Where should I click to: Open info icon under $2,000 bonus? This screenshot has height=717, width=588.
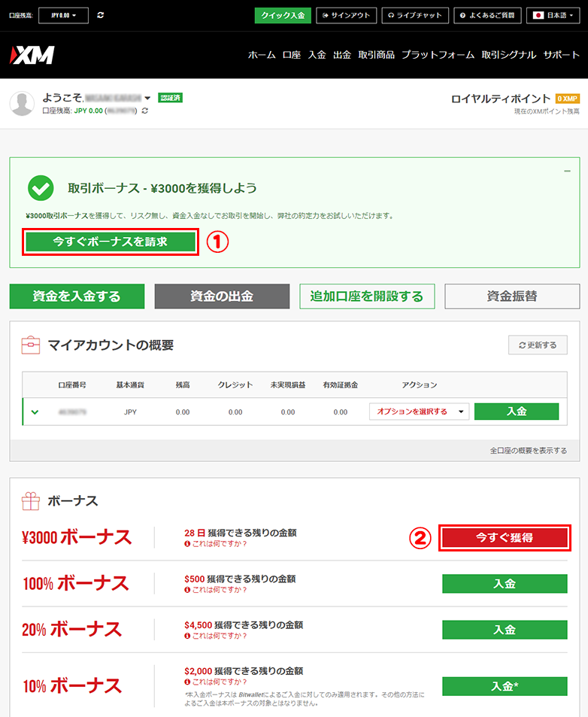(x=187, y=682)
